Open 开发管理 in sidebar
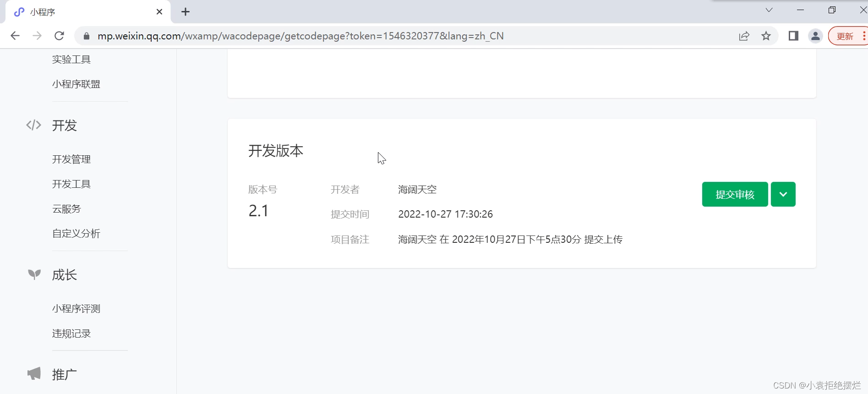The image size is (868, 394). (x=71, y=159)
